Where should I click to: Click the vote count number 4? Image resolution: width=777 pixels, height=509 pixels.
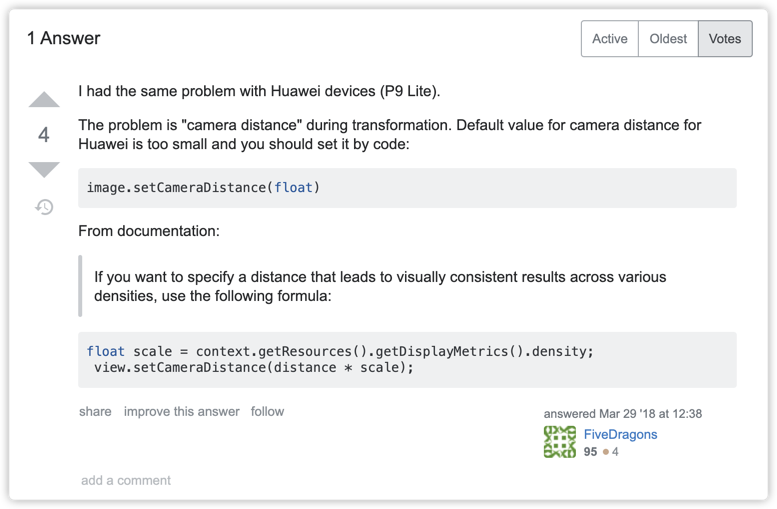point(44,134)
